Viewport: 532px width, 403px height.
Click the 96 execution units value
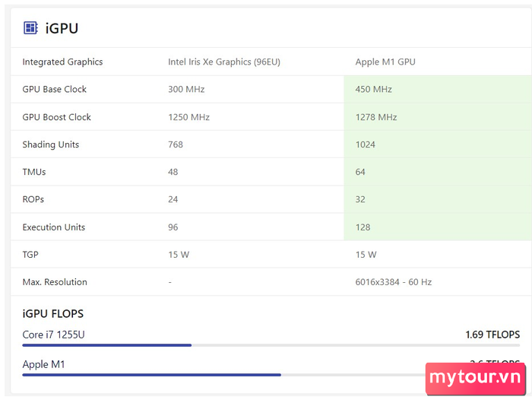[x=173, y=227]
